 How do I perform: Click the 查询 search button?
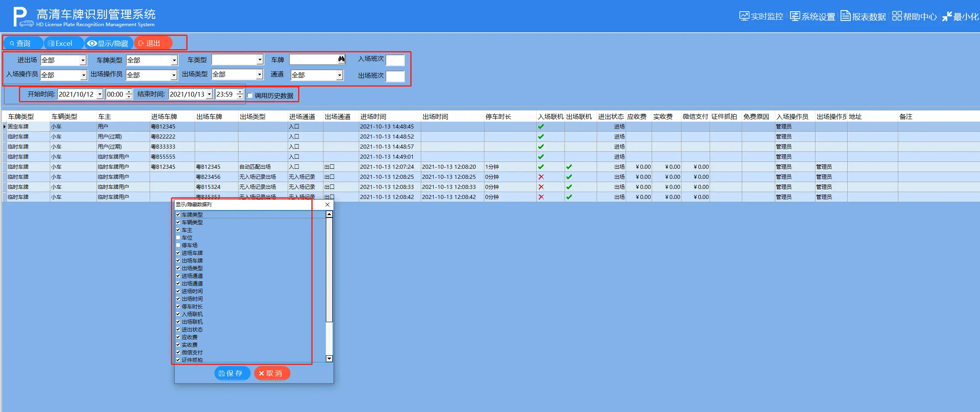(20, 43)
